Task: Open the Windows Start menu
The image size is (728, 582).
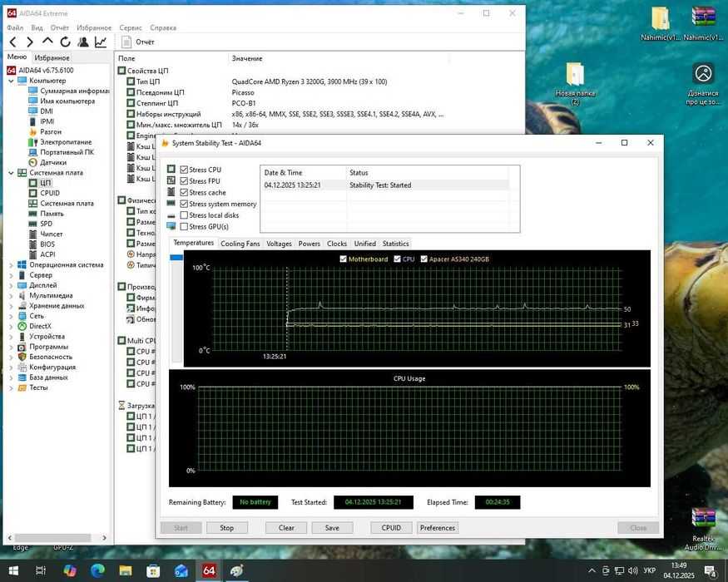Action: pos(13,570)
